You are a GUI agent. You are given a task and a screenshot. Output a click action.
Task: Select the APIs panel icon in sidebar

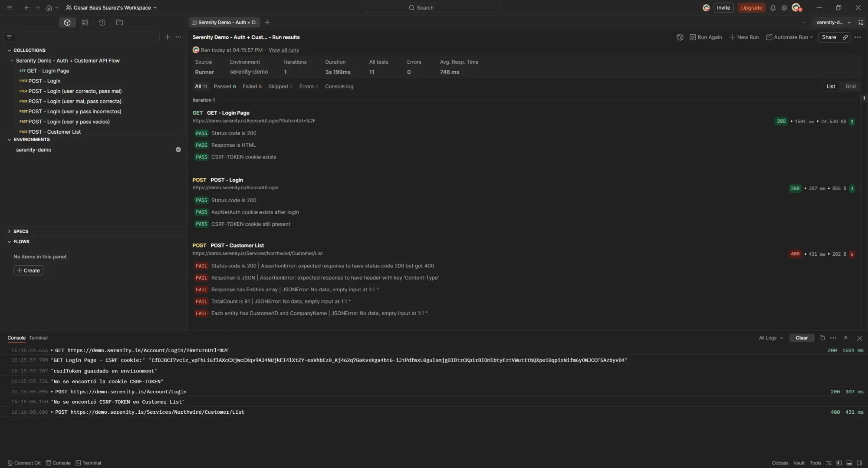tap(85, 22)
